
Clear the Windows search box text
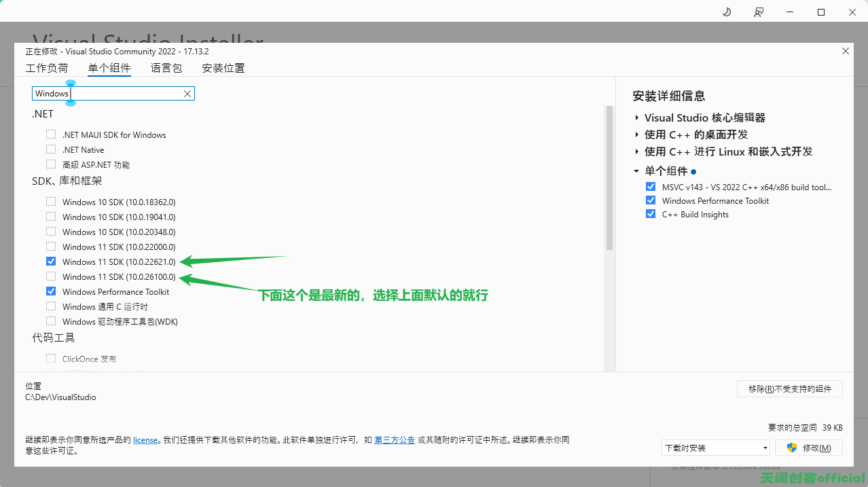tap(187, 94)
